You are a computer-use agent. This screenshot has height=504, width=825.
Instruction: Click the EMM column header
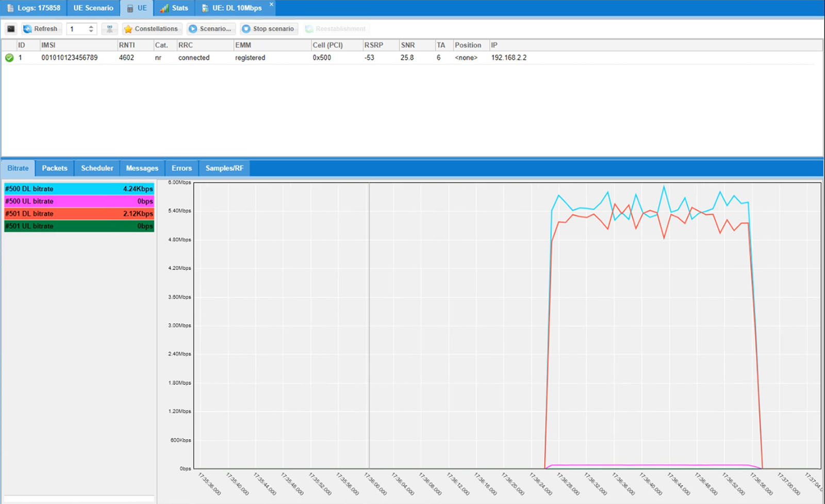(x=272, y=45)
